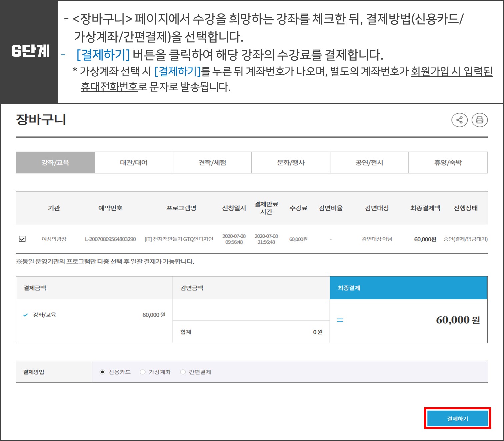Click the 프로그램명 column header
This screenshot has width=504, height=441.
click(x=181, y=208)
